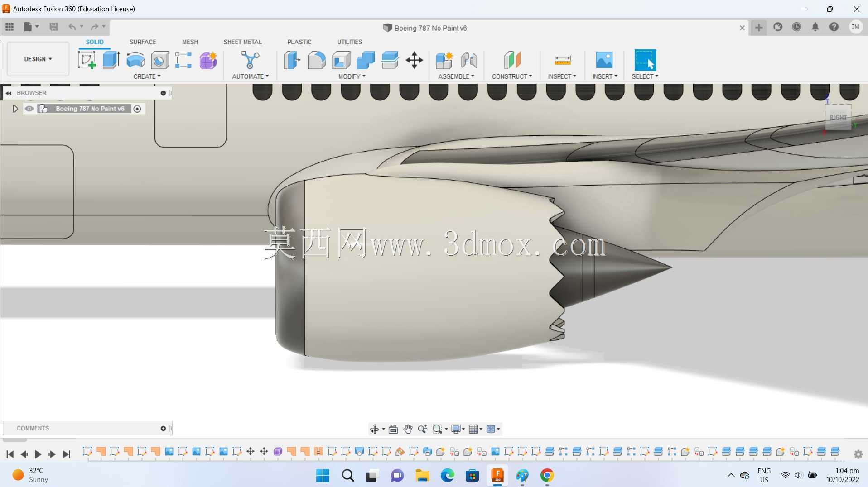
Task: Open the notifications bell
Action: [x=815, y=27]
